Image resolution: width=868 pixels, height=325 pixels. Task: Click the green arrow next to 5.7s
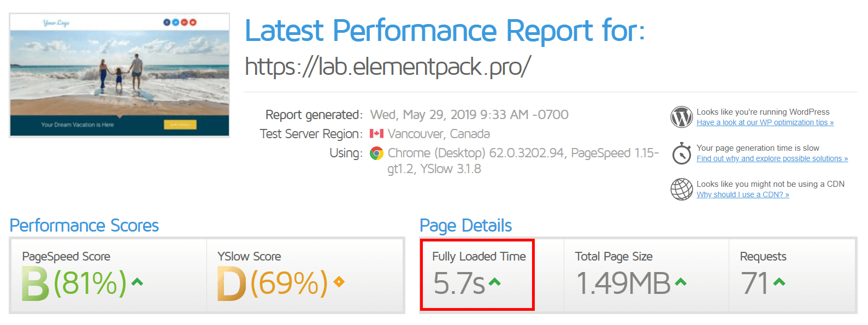click(494, 282)
